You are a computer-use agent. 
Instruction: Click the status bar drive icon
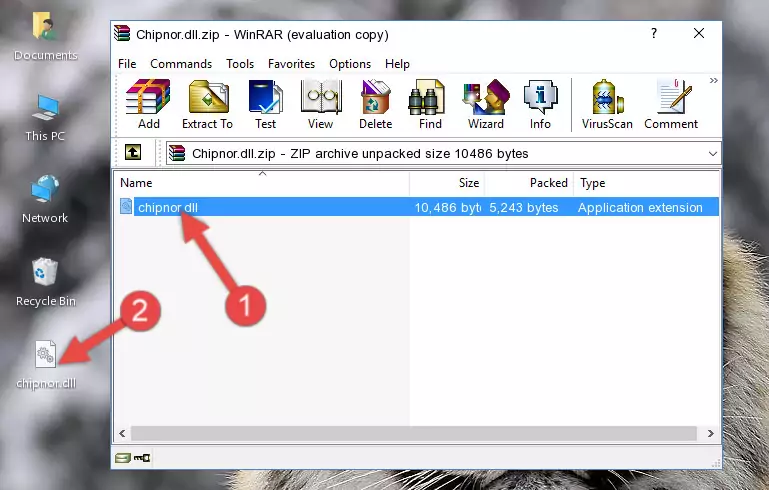[x=123, y=458]
